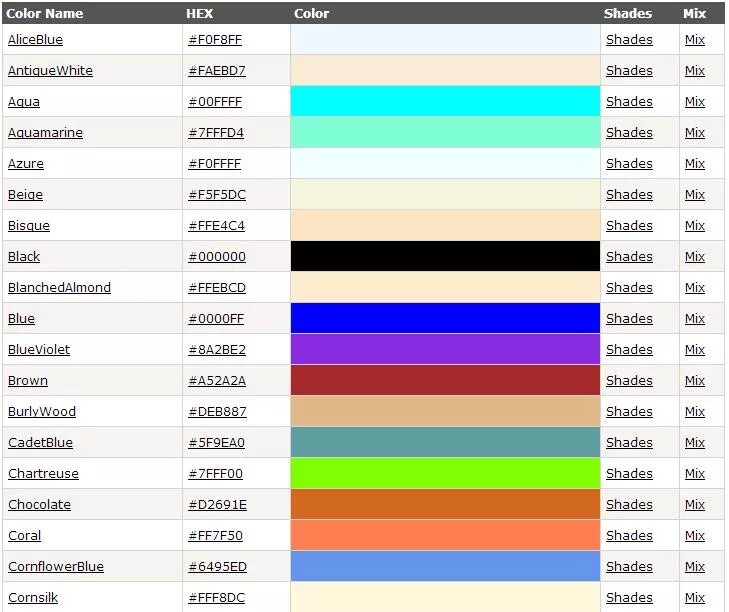Follow the #A52A2A hex link
729x612 pixels.
click(217, 380)
